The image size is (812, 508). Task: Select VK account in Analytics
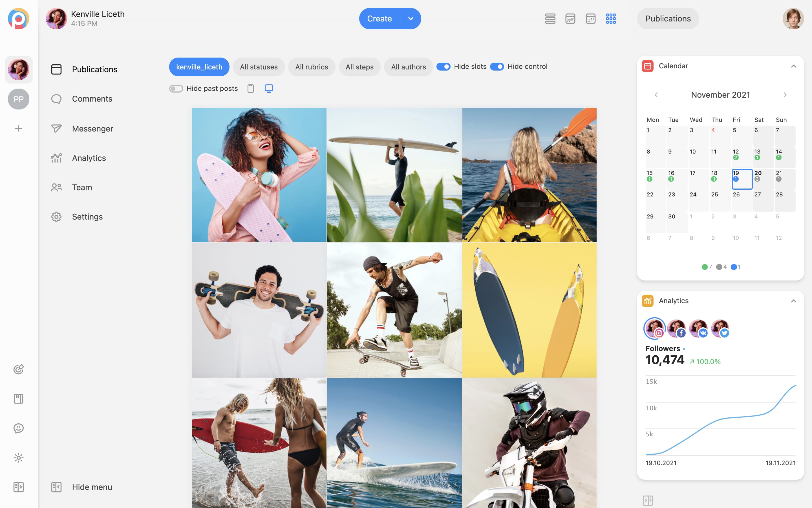coord(698,328)
